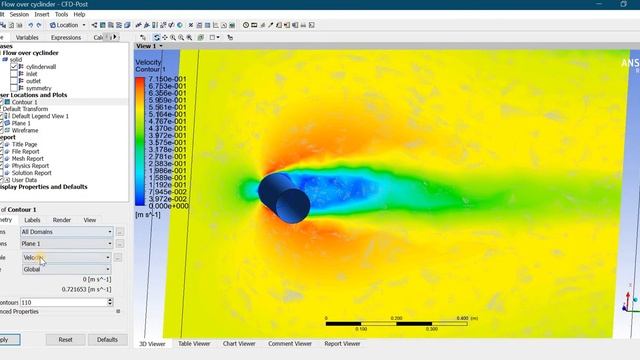Open the Velocity variable dropdown
This screenshot has height=360, width=640.
click(x=67, y=258)
